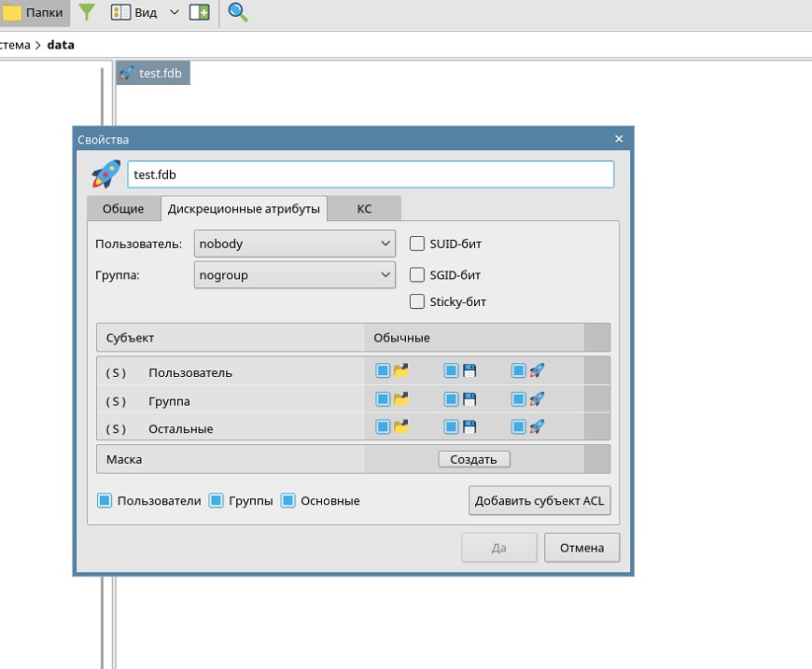Toggle read permission for Пользователь row

click(x=383, y=371)
